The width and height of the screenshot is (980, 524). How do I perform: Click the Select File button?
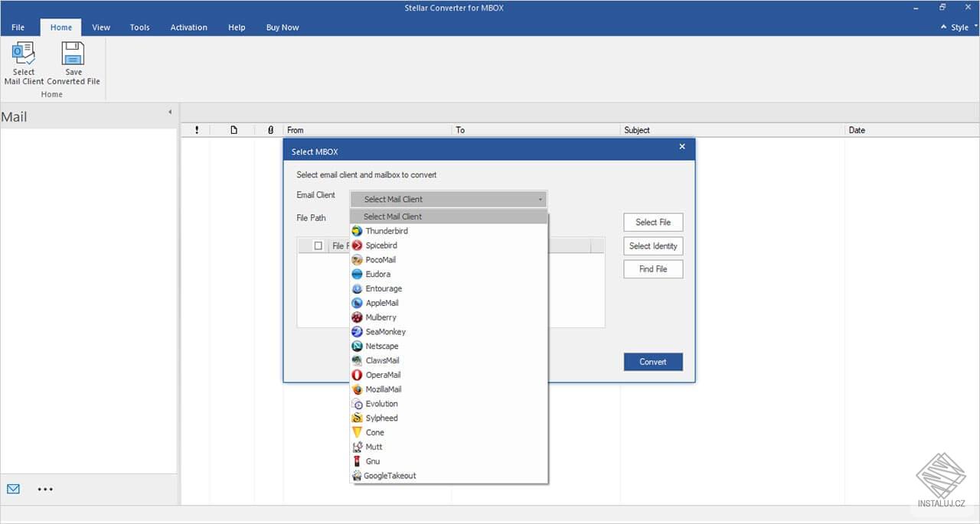tap(653, 222)
